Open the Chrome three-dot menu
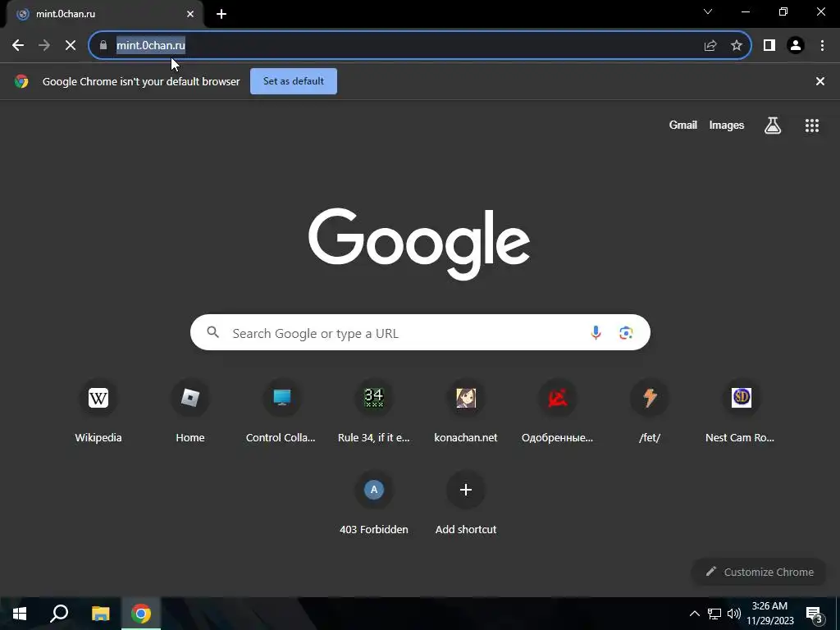840x630 pixels. pyautogui.click(x=822, y=46)
